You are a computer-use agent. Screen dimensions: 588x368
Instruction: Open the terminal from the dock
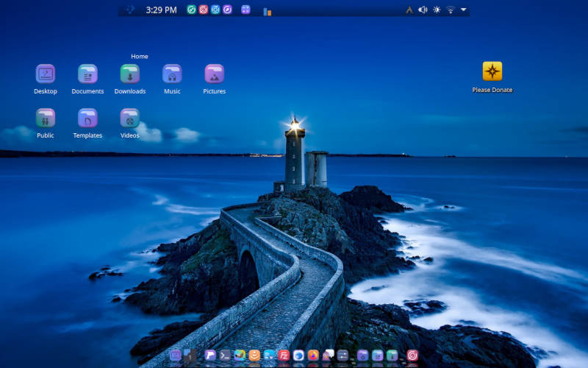(225, 355)
